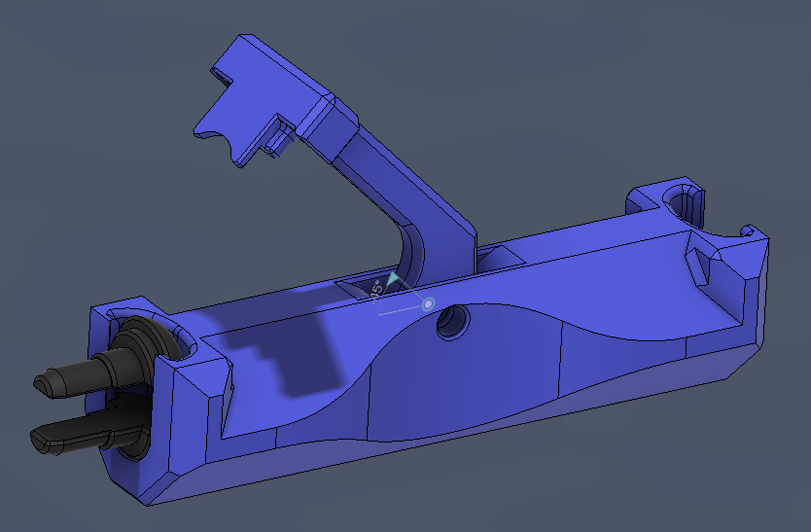The image size is (811, 532).
Task: Select the circular pivot point handle
Action: [427, 305]
